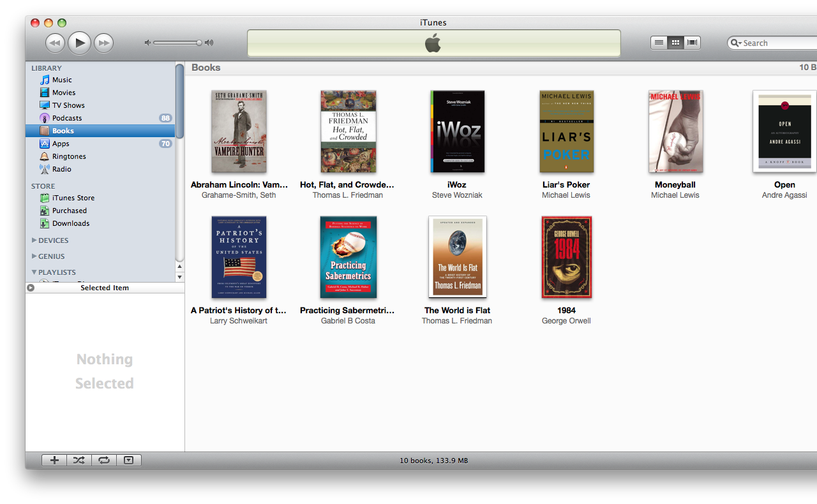Click the iTunes Store bag icon
This screenshot has width=817, height=504.
45,198
